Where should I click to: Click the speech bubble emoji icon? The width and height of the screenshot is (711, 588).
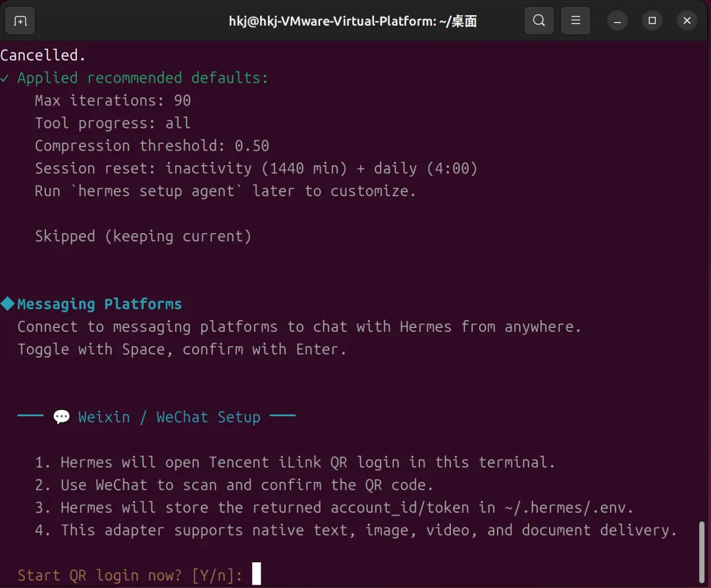coord(61,417)
